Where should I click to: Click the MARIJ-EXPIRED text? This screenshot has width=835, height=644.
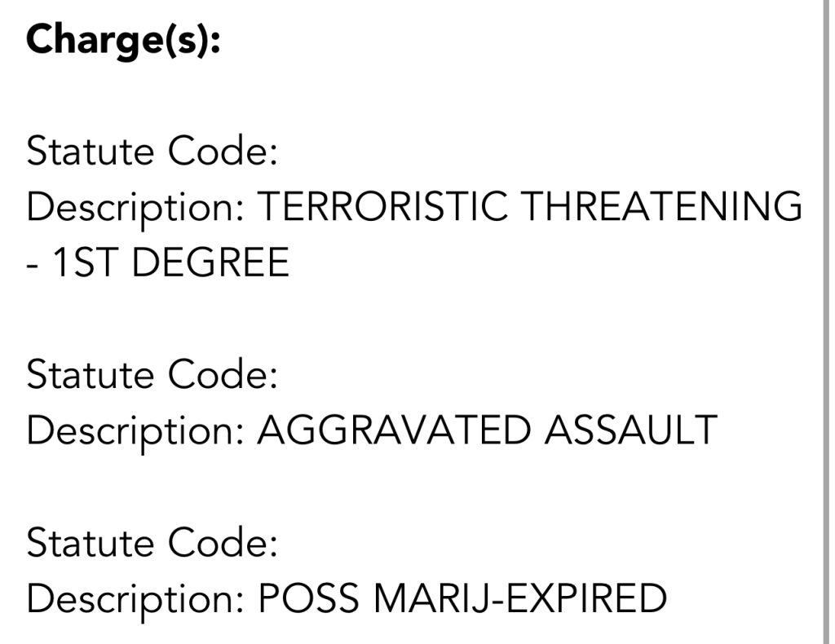[519, 599]
